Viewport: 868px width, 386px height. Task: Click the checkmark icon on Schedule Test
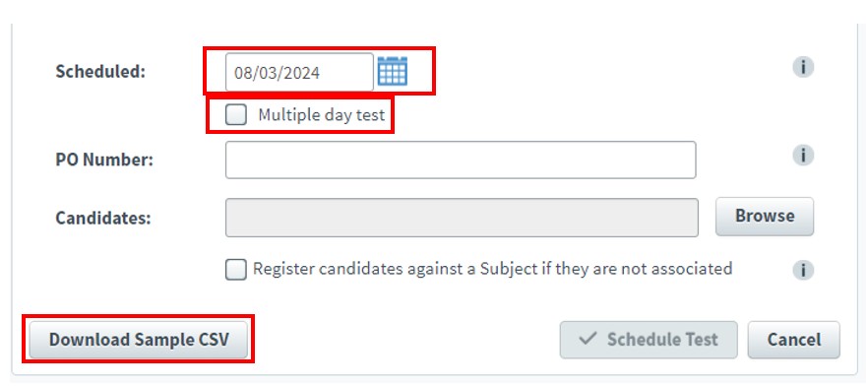(x=588, y=339)
